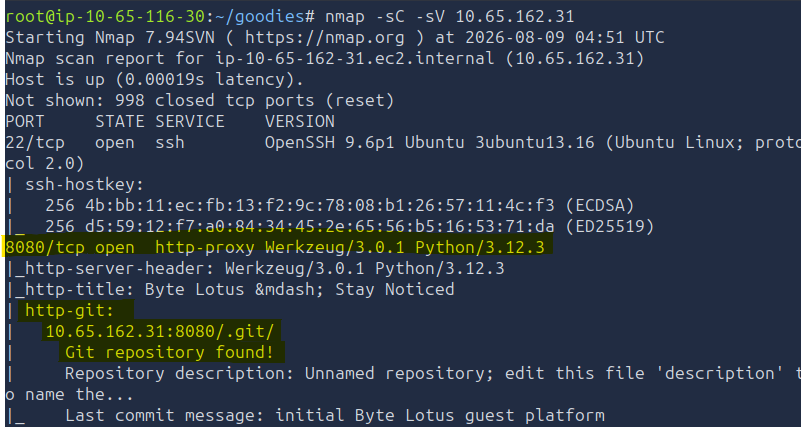Click the PORT column header
The height and width of the screenshot is (427, 801).
[25, 122]
